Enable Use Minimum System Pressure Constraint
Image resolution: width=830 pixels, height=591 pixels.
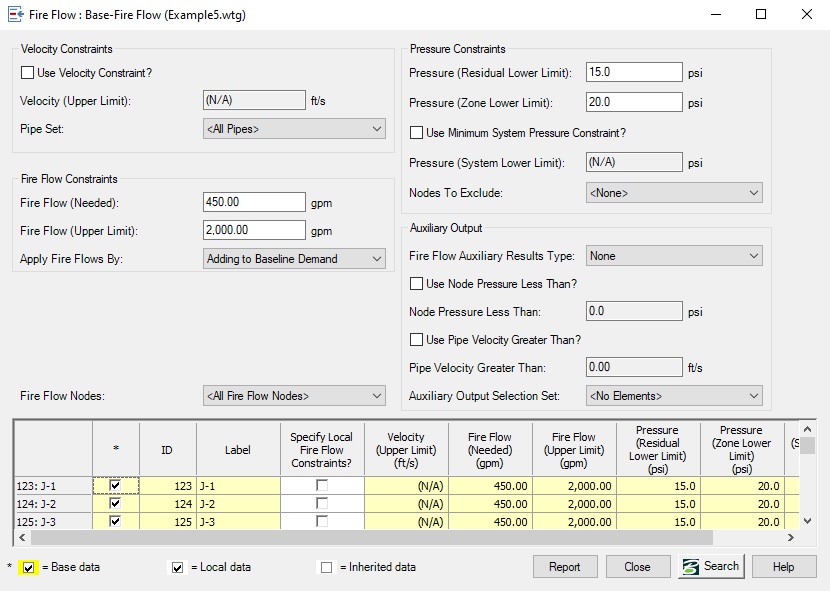pos(418,131)
